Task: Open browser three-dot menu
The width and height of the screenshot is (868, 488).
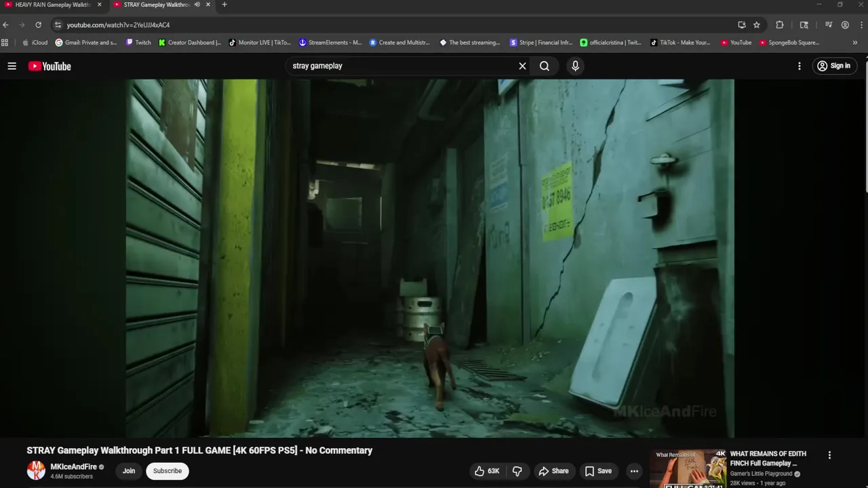Action: tap(861, 25)
